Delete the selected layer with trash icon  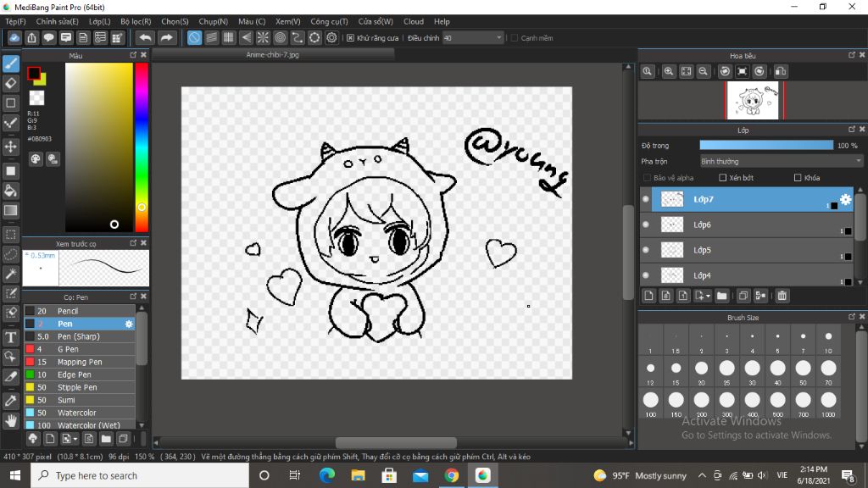(782, 296)
